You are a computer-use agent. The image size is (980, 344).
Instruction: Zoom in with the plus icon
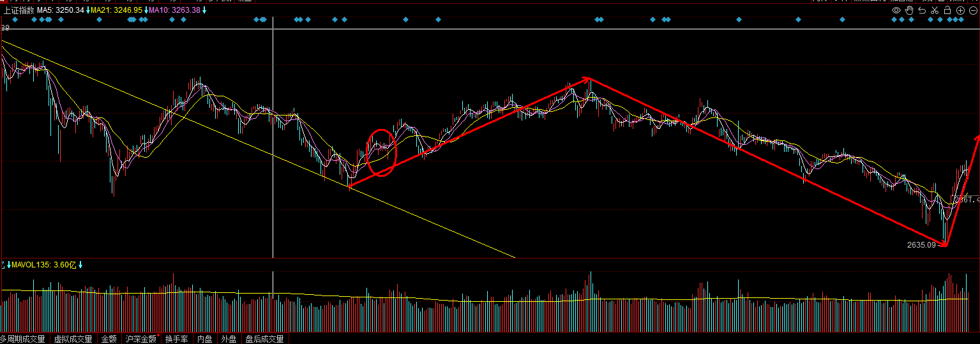(960, 10)
